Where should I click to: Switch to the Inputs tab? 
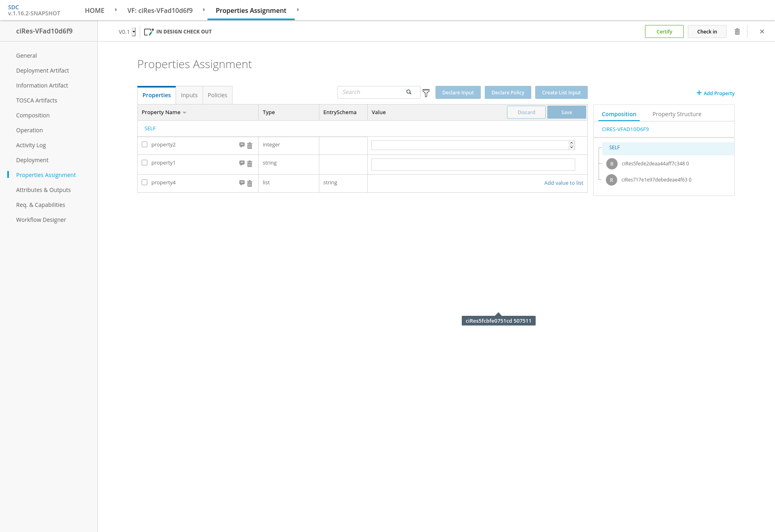(189, 95)
